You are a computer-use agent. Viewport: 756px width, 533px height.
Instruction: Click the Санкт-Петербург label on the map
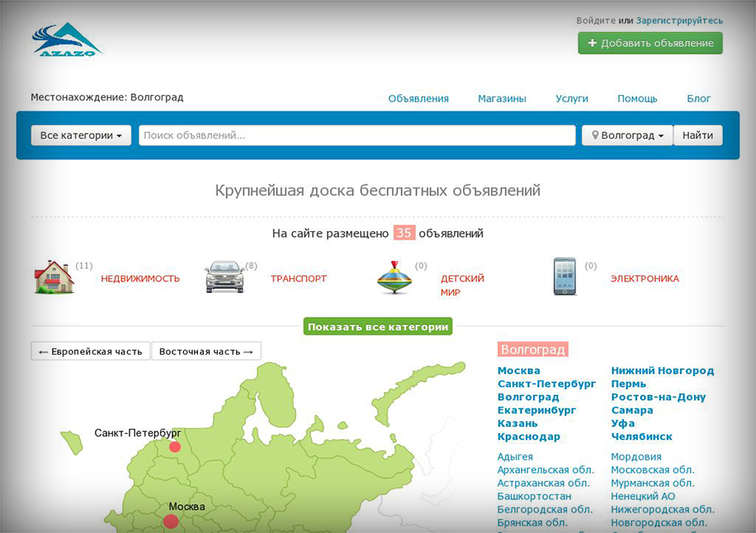click(x=137, y=433)
